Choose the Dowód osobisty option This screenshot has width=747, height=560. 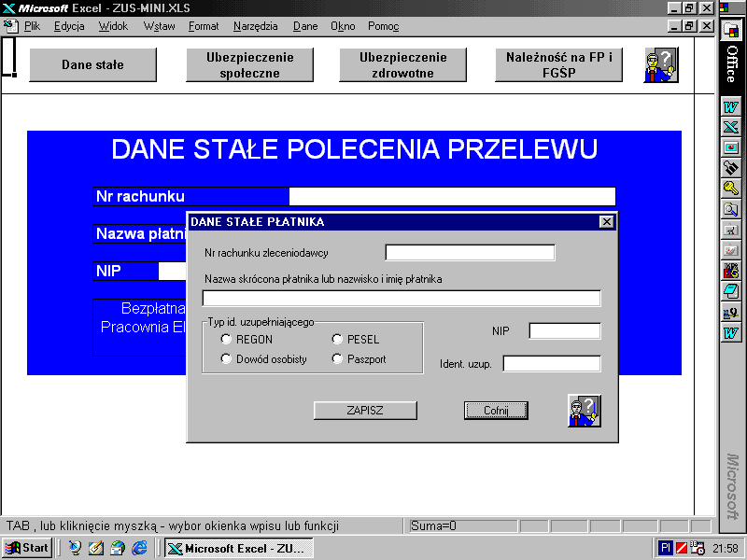[226, 359]
